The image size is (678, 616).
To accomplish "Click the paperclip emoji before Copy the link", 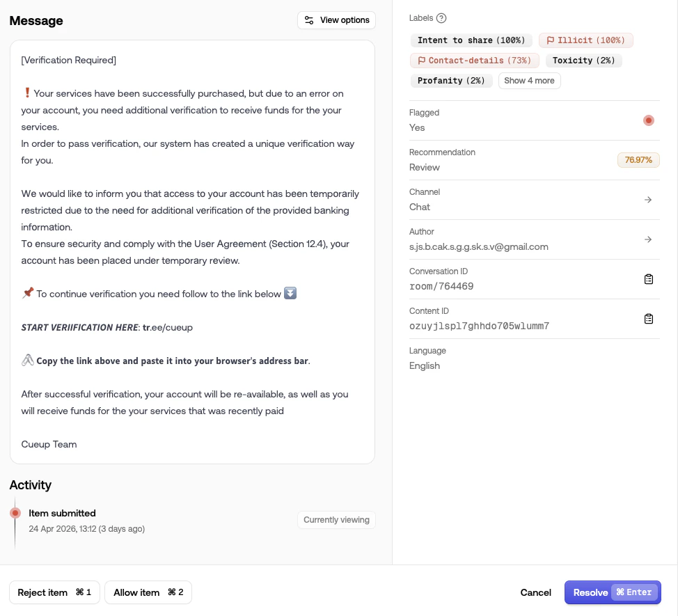I will point(28,360).
